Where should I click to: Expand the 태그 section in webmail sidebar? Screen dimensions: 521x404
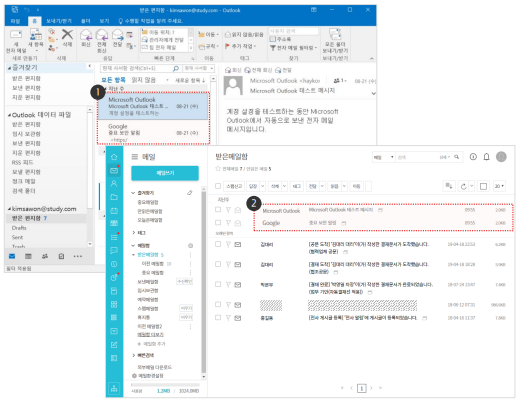coord(133,232)
